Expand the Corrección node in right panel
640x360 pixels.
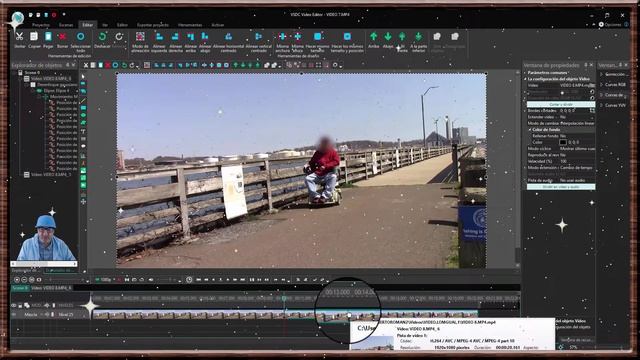pos(601,74)
